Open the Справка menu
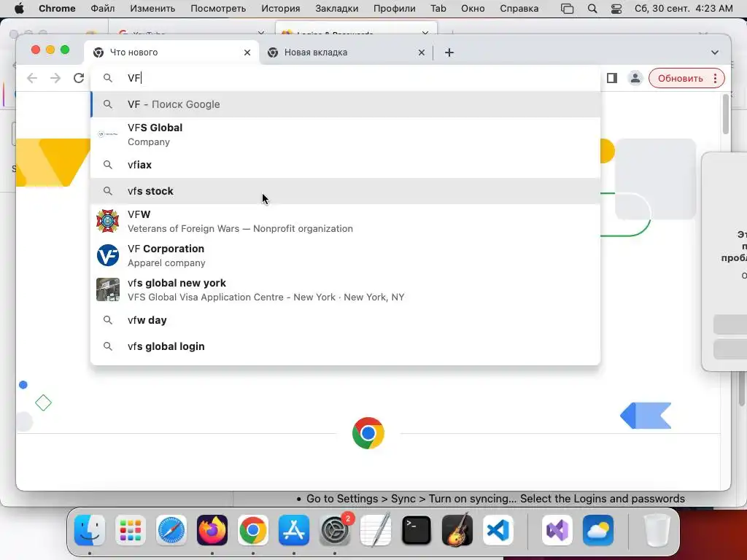Screen dimensions: 747x560 tap(519, 9)
